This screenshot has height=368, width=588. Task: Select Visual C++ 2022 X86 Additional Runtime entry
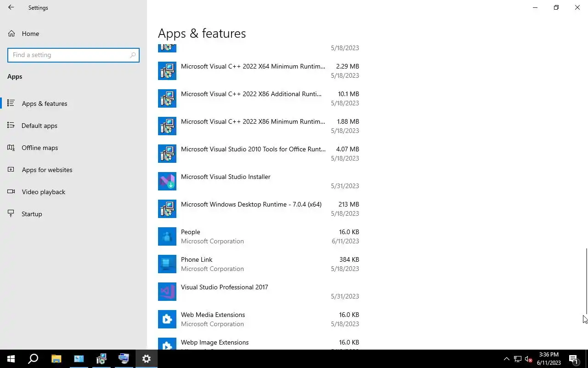(259, 98)
